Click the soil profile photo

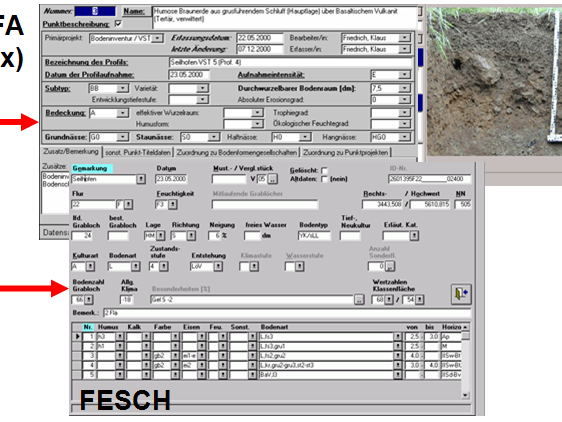click(494, 81)
